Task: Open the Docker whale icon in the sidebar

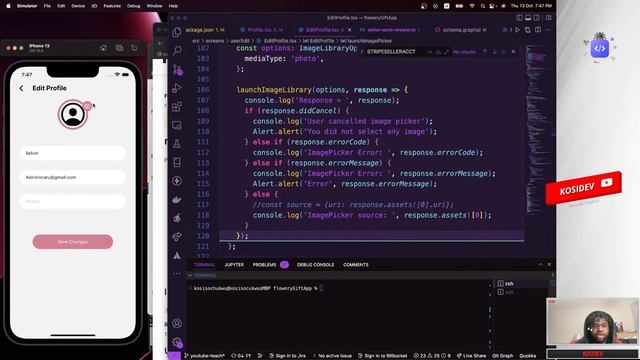Action: pos(177,200)
